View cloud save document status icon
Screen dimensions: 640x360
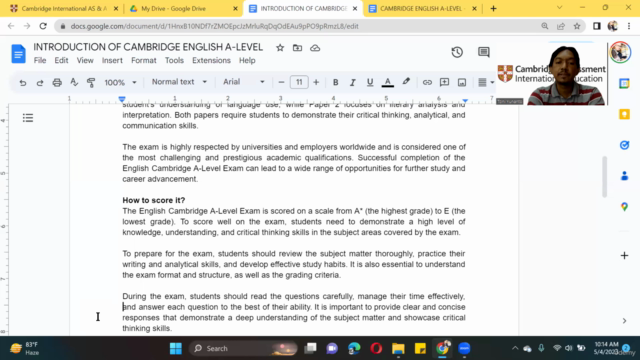[315, 48]
